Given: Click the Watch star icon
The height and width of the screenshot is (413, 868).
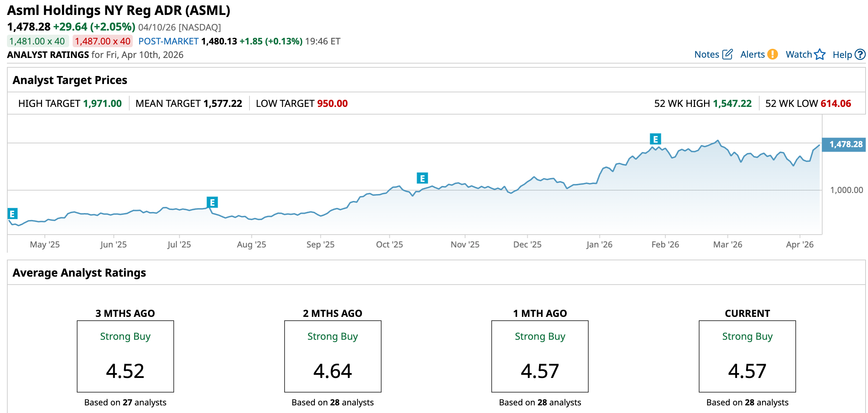Looking at the screenshot, I should click(820, 54).
